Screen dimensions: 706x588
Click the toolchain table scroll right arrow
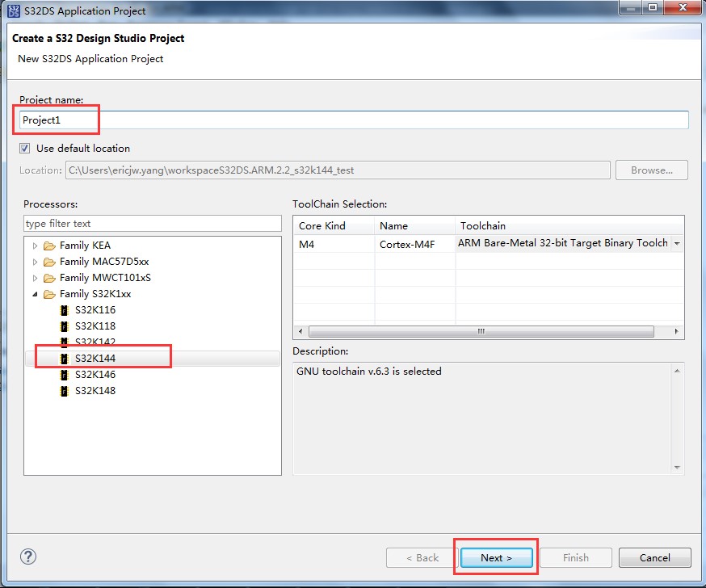click(676, 331)
